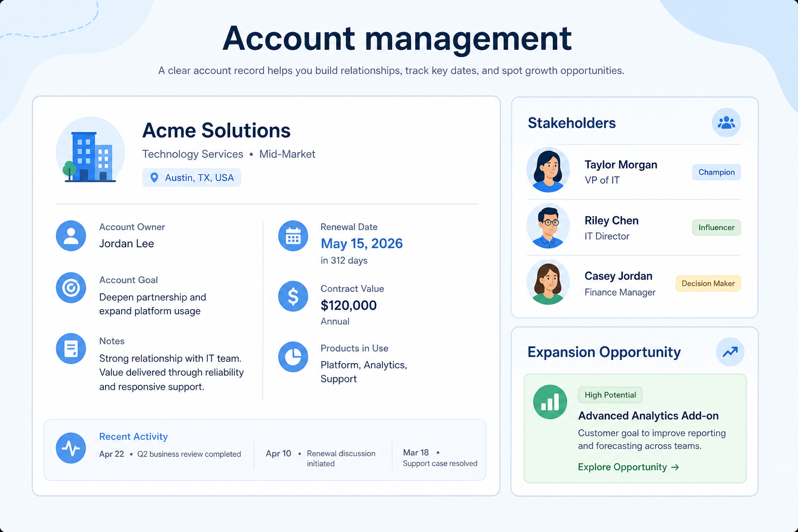798x532 pixels.
Task: Click the Account Goal target icon
Action: tap(71, 287)
